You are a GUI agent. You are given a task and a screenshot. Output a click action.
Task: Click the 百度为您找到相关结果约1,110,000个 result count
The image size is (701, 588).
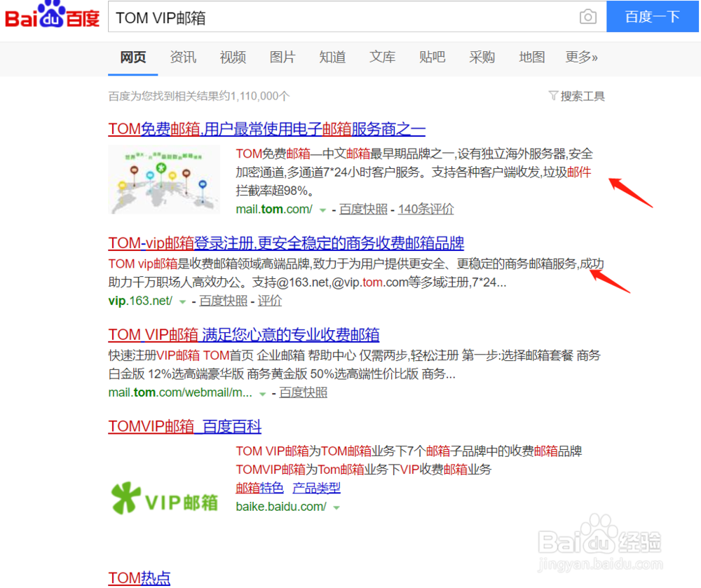click(x=199, y=96)
